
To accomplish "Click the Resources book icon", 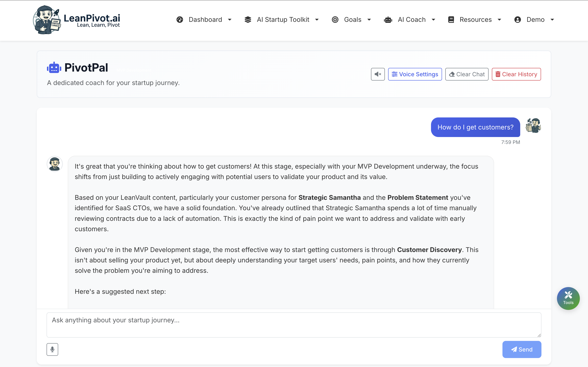I will pos(451,19).
